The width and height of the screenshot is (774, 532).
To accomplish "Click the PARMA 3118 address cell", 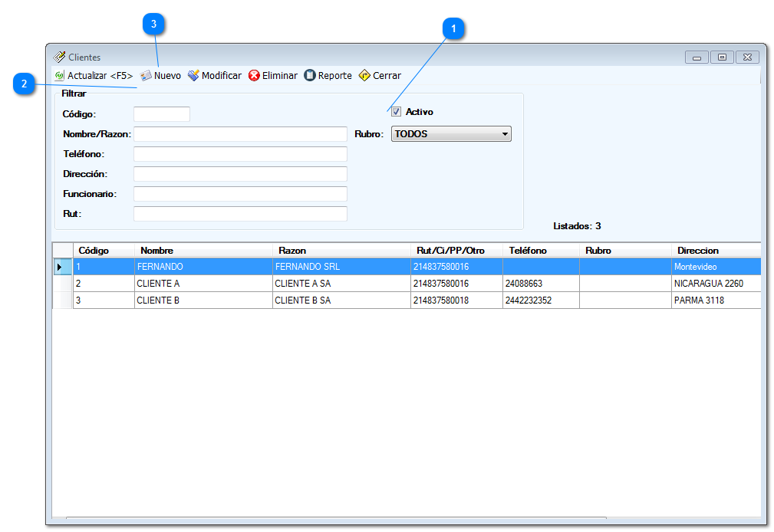I will coord(716,300).
